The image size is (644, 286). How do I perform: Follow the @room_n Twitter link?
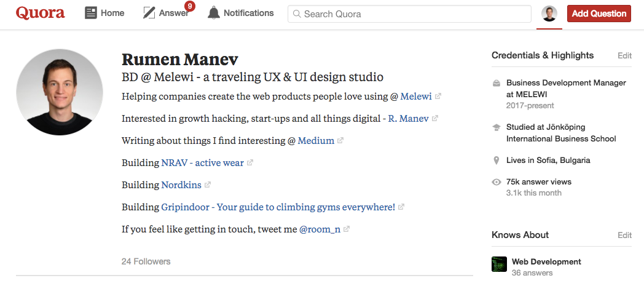pos(320,229)
